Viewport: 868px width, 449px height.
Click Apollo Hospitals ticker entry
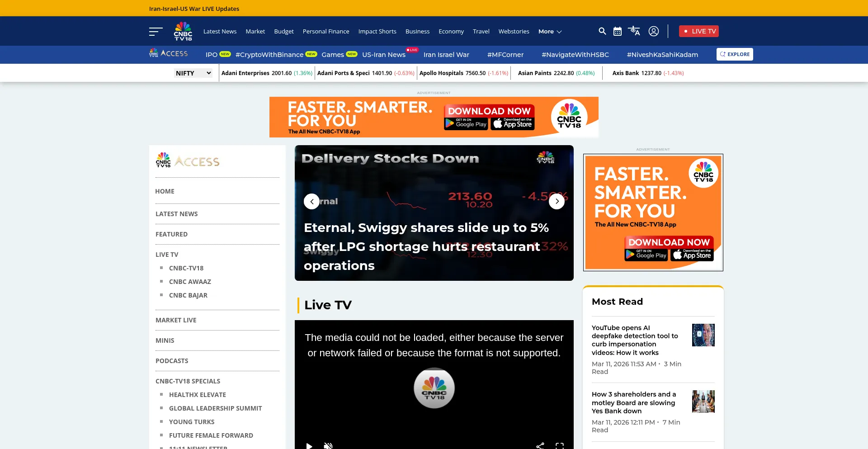tap(464, 73)
